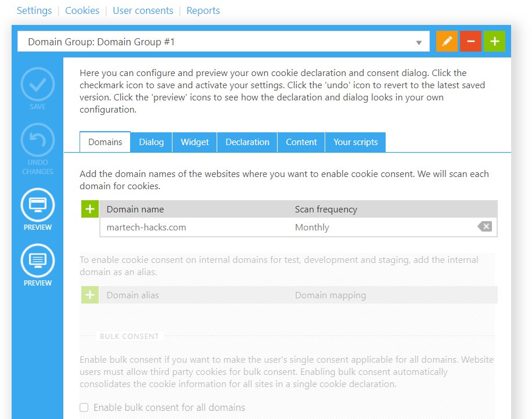The height and width of the screenshot is (419, 532).
Task: Add domain group with top green plus
Action: [494, 41]
